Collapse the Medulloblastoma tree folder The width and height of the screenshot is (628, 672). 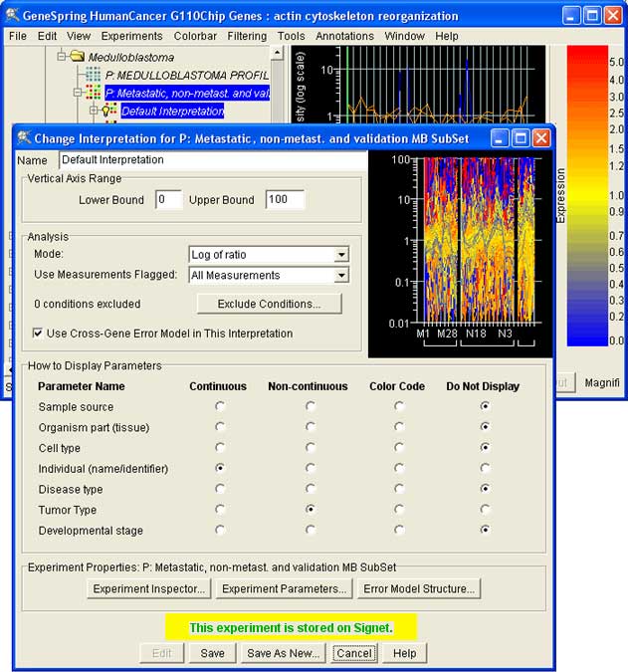pyautogui.click(x=62, y=57)
